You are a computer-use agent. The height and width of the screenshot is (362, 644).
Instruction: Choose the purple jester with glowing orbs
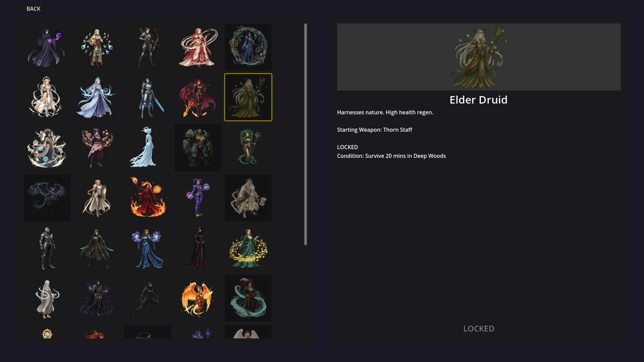(198, 198)
